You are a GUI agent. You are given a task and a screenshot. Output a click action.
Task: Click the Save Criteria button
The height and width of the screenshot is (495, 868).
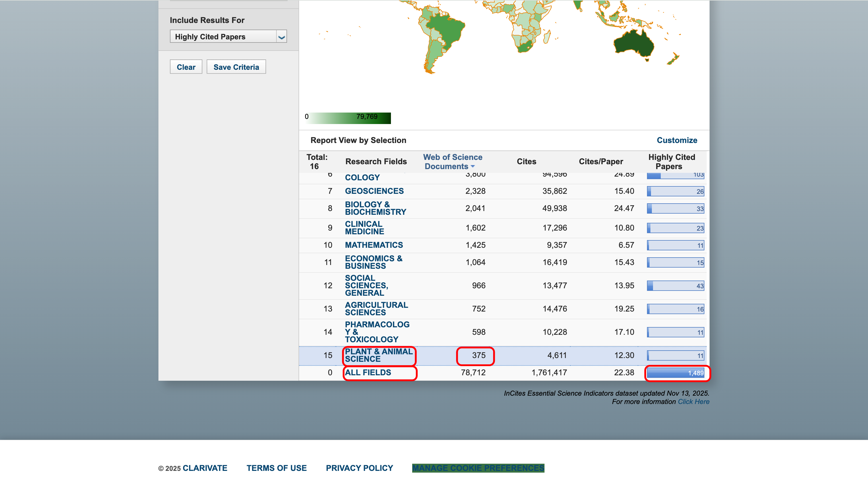tap(236, 67)
